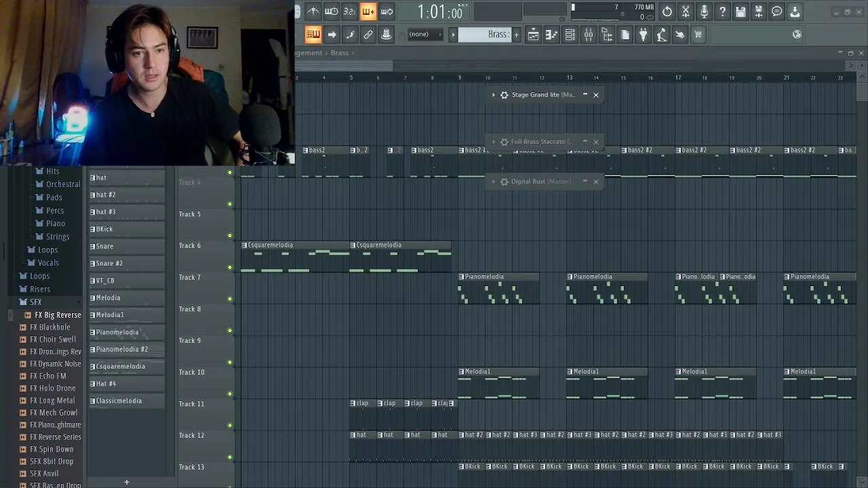Open content library download icon
The width and height of the screenshot is (868, 488).
click(x=795, y=12)
